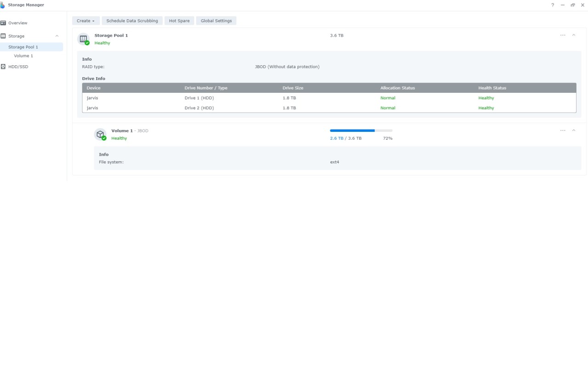This screenshot has height=384, width=588.
Task: Collapse the Storage Pool 1 panel chevron
Action: tap(574, 35)
